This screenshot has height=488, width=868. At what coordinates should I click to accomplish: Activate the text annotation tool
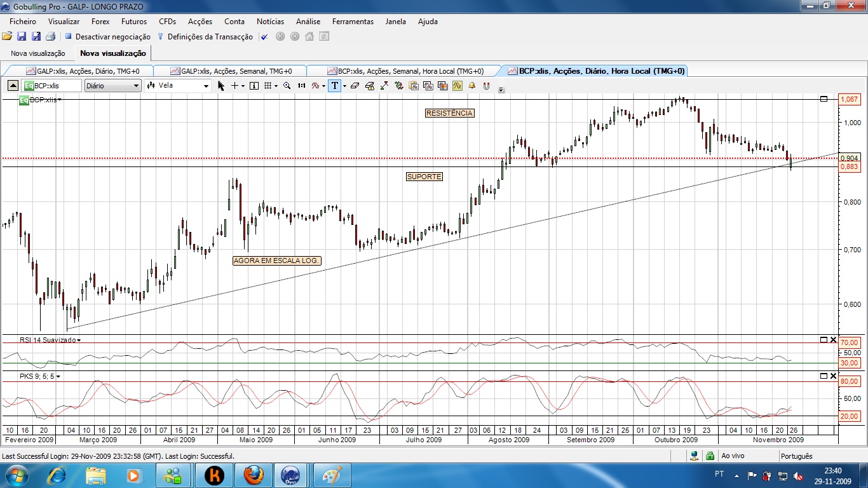[x=334, y=86]
